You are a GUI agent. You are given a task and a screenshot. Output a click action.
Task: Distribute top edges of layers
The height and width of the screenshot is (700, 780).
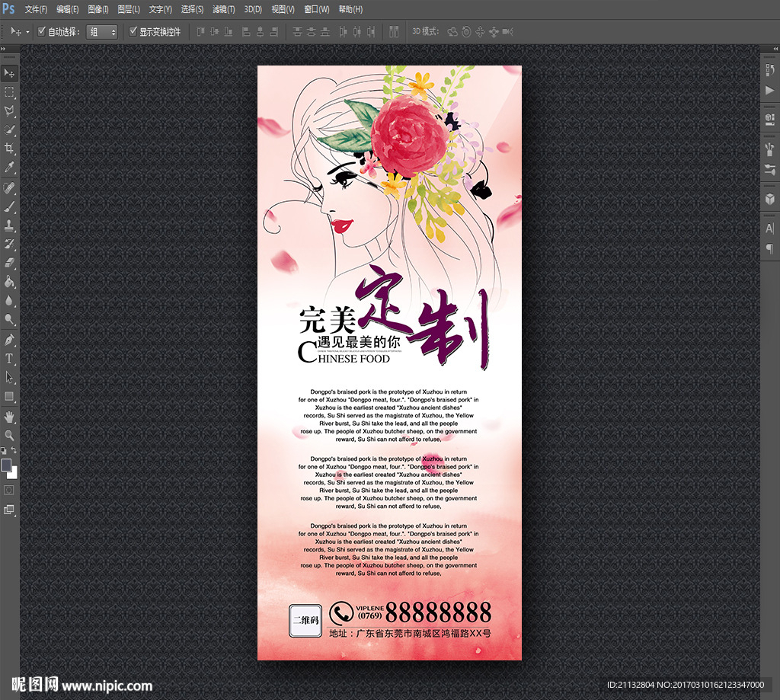click(x=298, y=32)
